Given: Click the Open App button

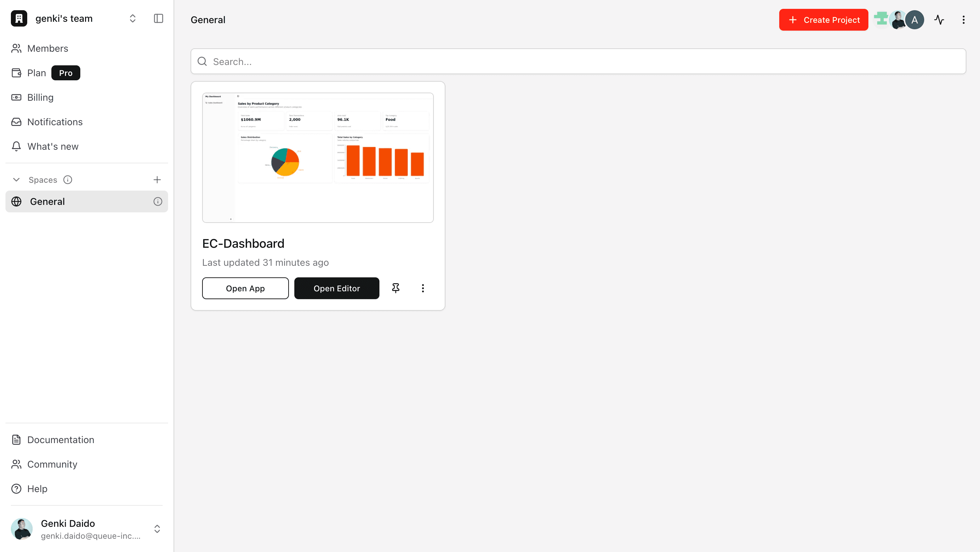Looking at the screenshot, I should pos(245,288).
